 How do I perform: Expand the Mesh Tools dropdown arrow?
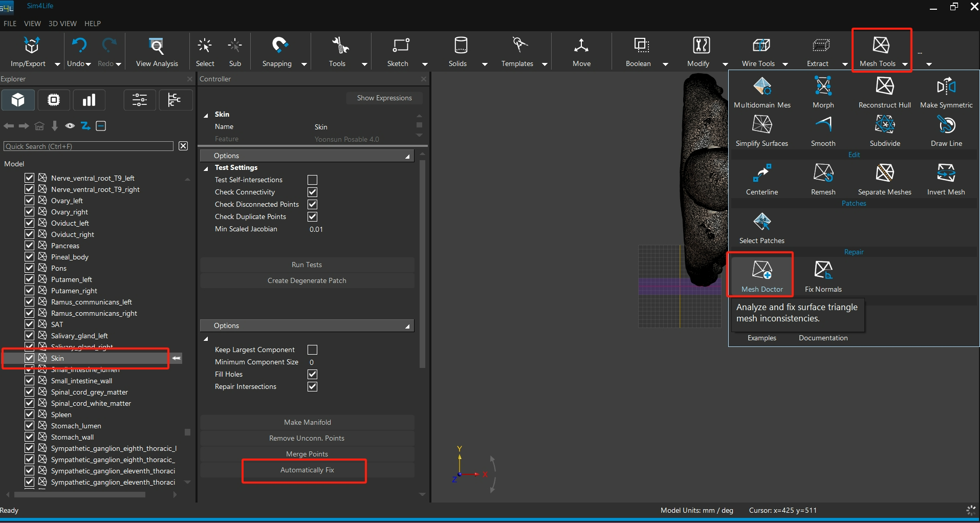pos(905,64)
